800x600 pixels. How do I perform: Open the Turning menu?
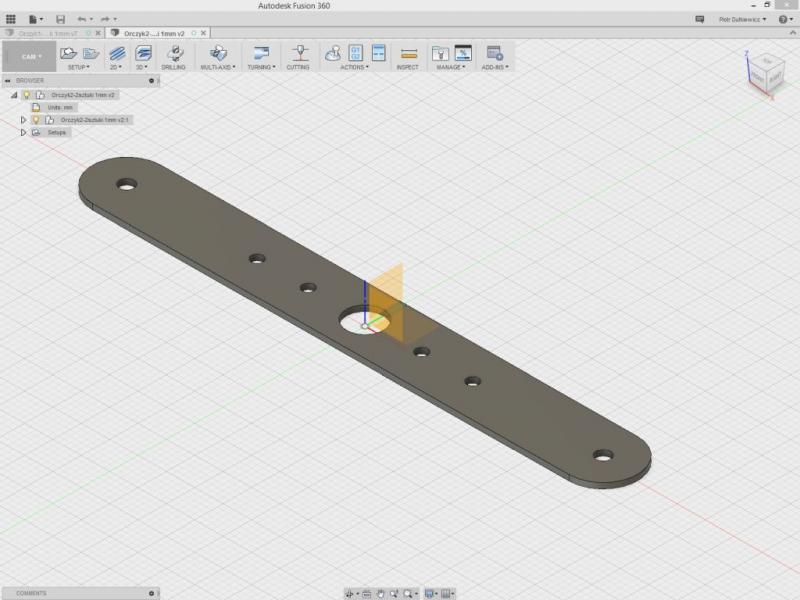[x=261, y=67]
